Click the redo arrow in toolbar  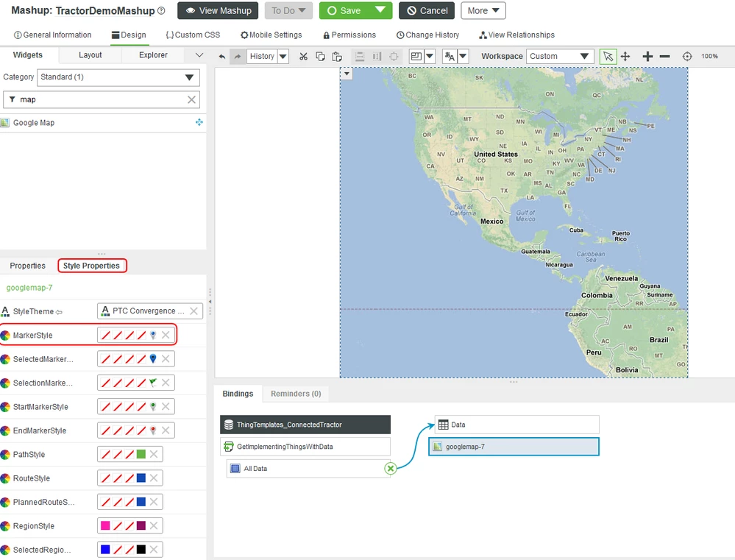point(238,57)
